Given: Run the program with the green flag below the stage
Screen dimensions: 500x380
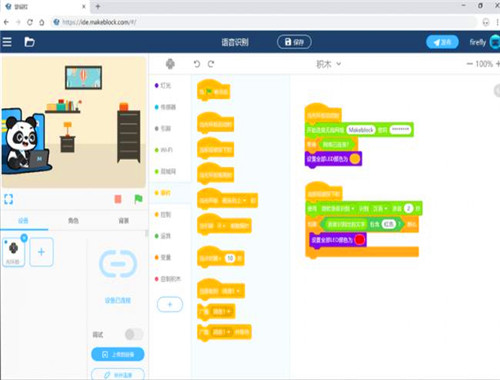Looking at the screenshot, I should 138,199.
